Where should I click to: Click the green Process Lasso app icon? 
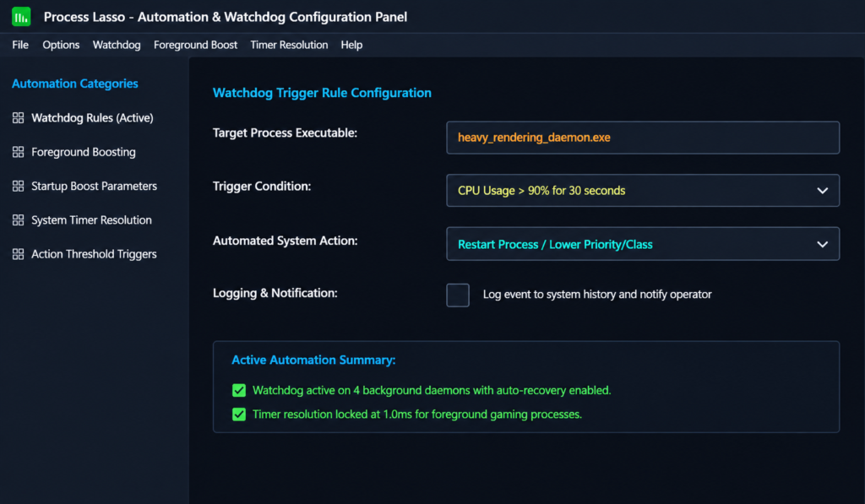tap(21, 17)
